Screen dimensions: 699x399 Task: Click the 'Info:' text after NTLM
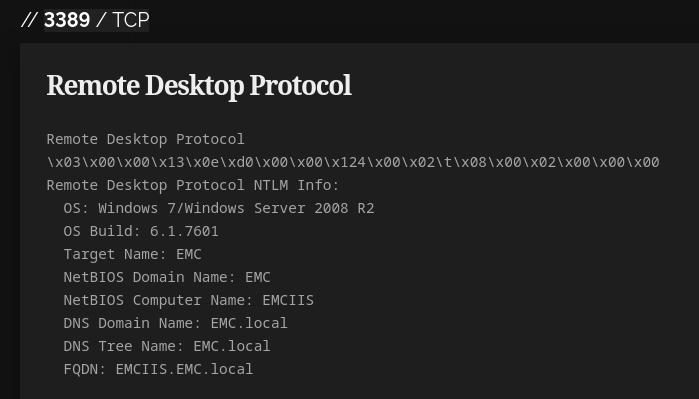(x=318, y=185)
